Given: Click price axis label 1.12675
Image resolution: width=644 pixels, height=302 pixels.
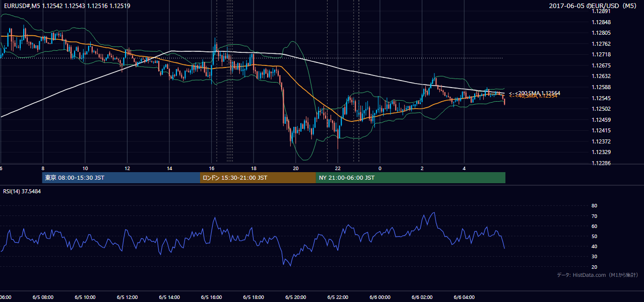Looking at the screenshot, I should coord(601,65).
